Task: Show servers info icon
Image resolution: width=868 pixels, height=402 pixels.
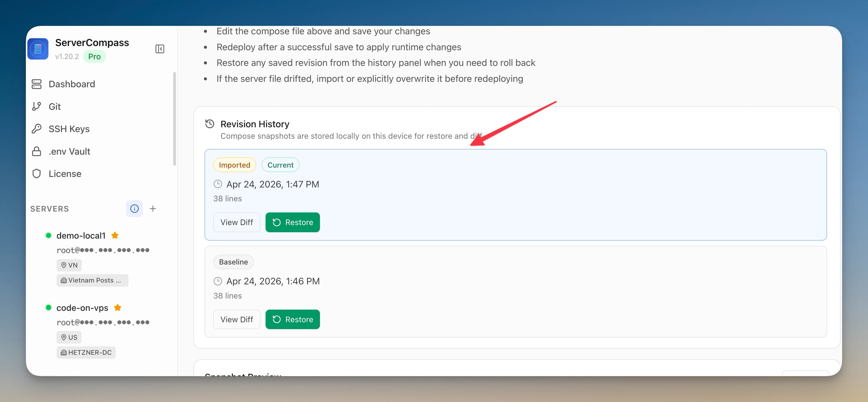Action: click(134, 209)
